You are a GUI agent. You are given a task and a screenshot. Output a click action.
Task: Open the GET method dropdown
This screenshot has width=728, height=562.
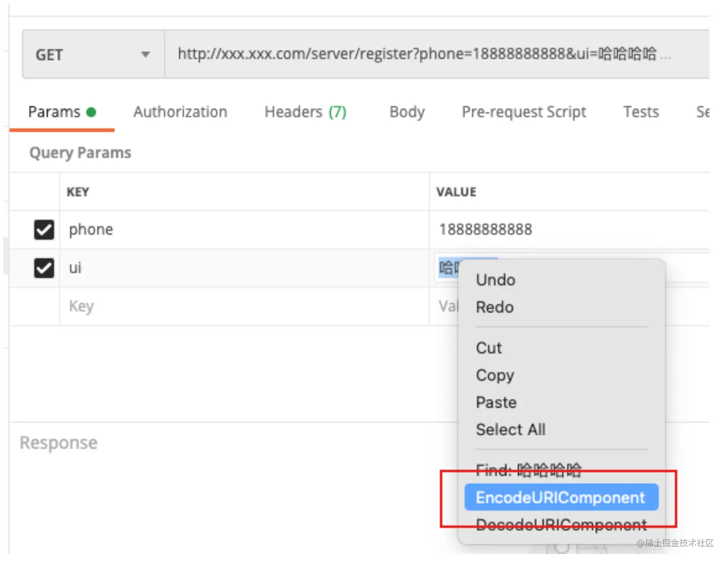point(93,54)
